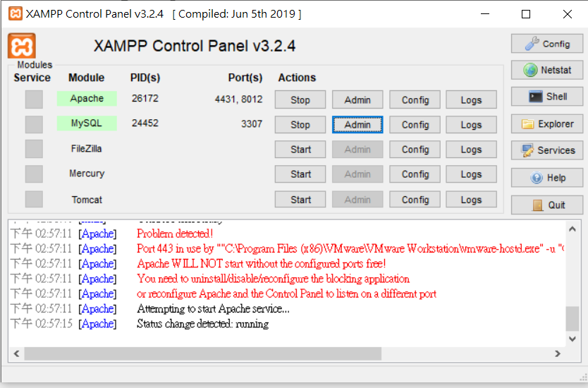Click 'You need to uninstall/disable/reconfigure' log line

point(273,279)
